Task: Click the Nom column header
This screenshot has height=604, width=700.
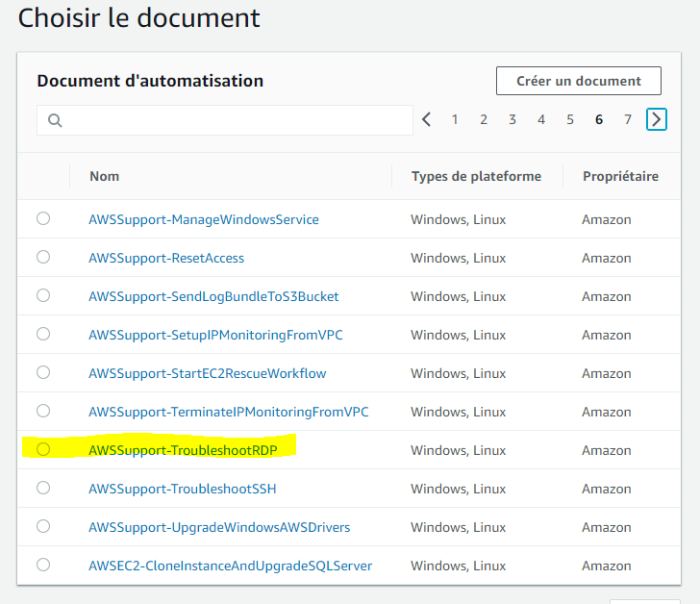Action: coord(105,176)
